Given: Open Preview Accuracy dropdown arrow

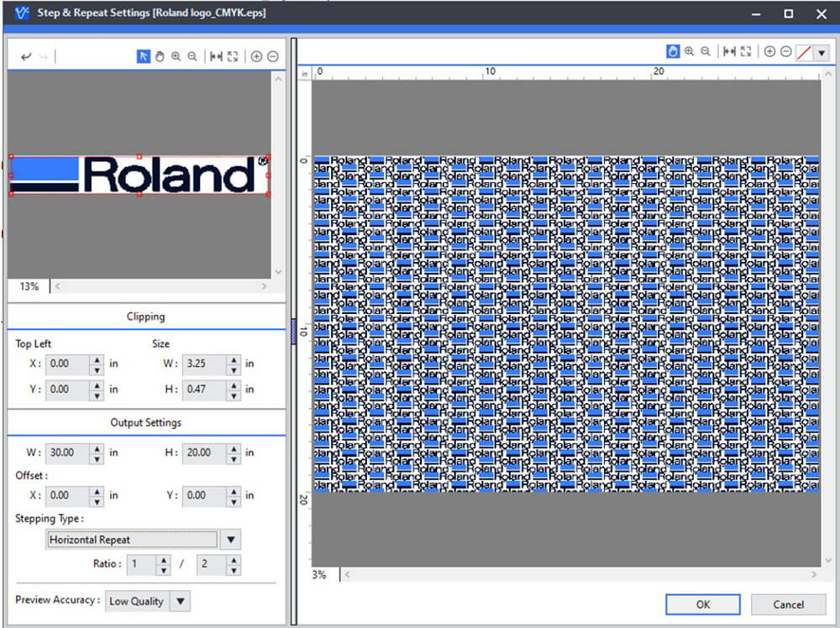Looking at the screenshot, I should (181, 601).
